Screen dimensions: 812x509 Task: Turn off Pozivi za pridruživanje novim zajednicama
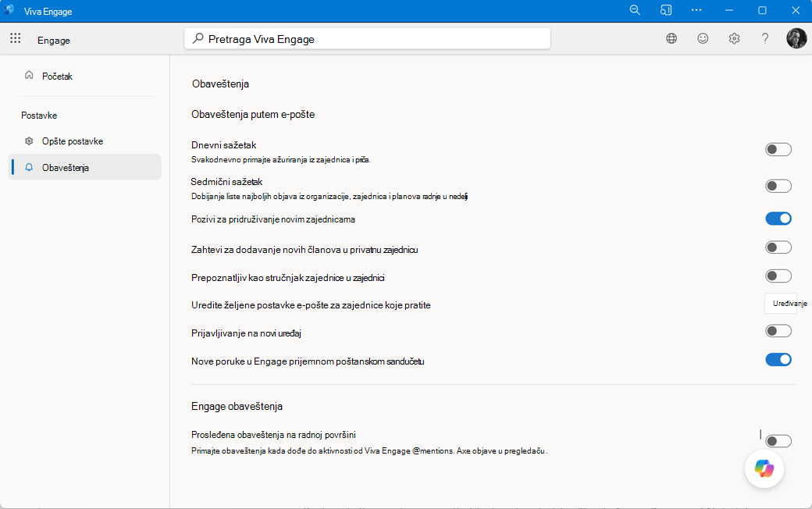point(778,219)
